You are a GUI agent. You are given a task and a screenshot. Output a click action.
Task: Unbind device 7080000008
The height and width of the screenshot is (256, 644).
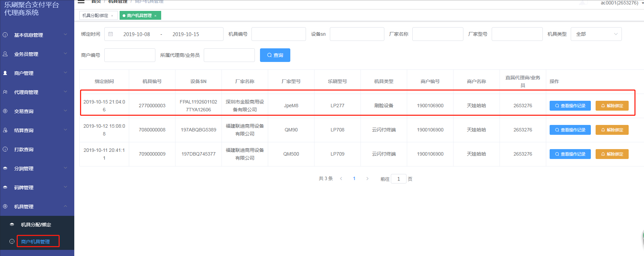click(x=612, y=130)
